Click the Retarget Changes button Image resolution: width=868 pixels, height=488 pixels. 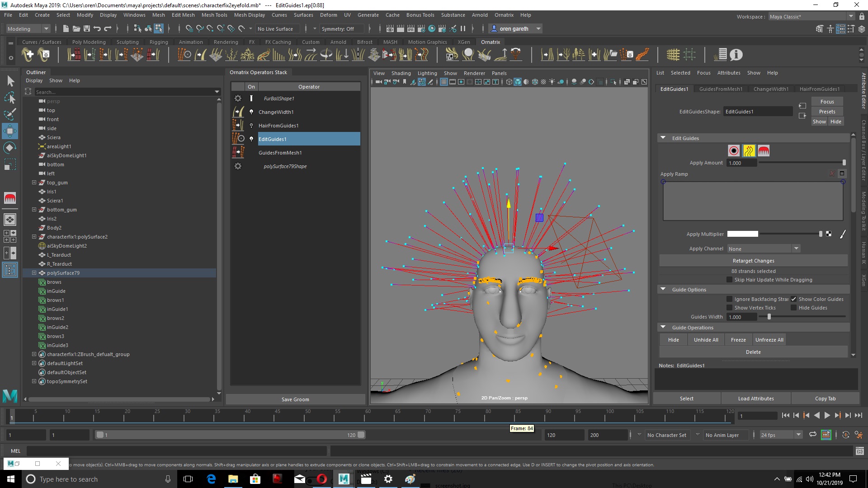tap(752, 260)
